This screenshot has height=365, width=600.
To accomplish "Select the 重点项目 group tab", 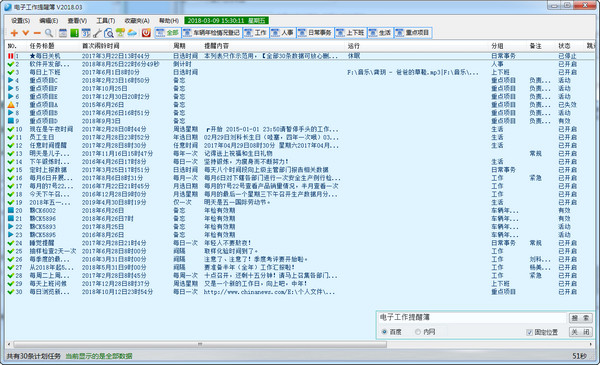I will [x=413, y=33].
